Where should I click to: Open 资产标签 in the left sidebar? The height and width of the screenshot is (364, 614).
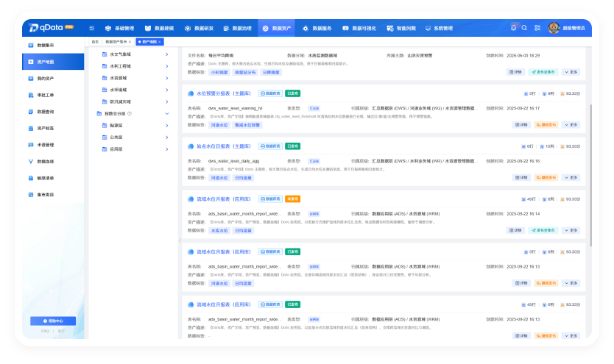tap(53, 128)
